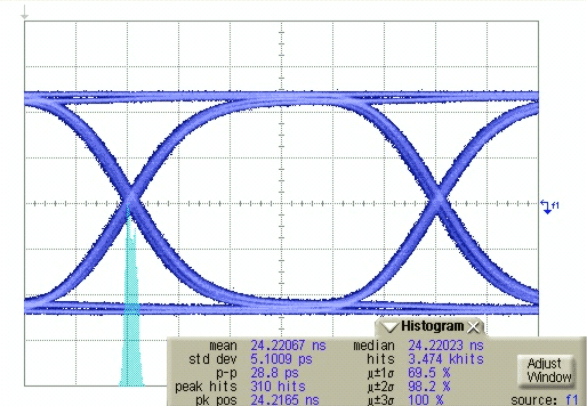The height and width of the screenshot is (406, 587).
Task: Close the Histogram panel
Action: click(x=474, y=328)
